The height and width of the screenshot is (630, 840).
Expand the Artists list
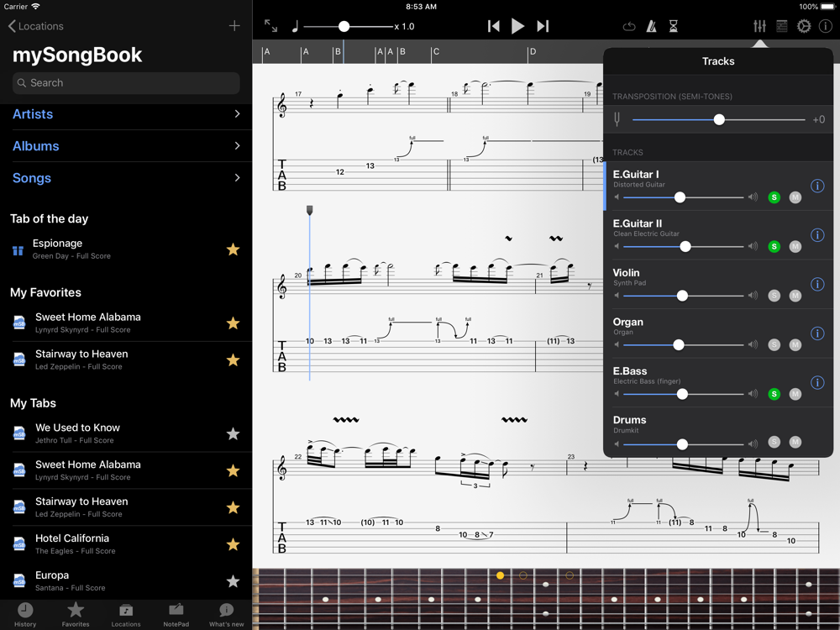pyautogui.click(x=126, y=114)
